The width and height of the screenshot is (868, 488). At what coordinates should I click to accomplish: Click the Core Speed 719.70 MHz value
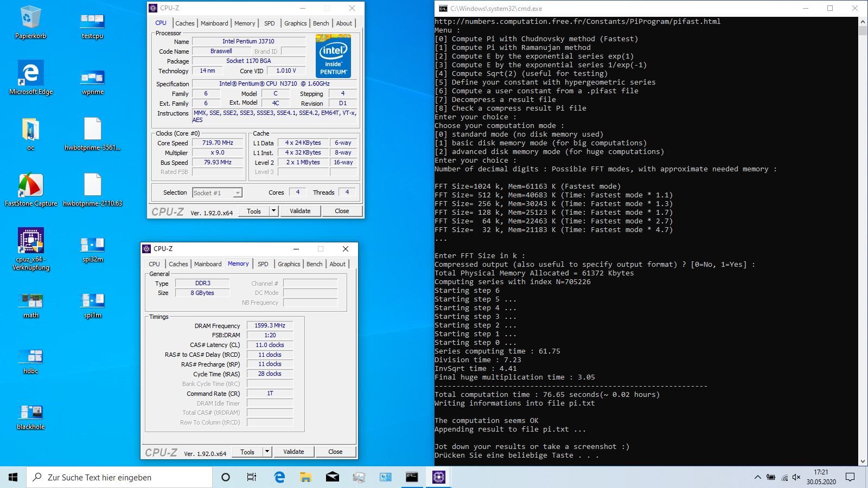tap(218, 143)
